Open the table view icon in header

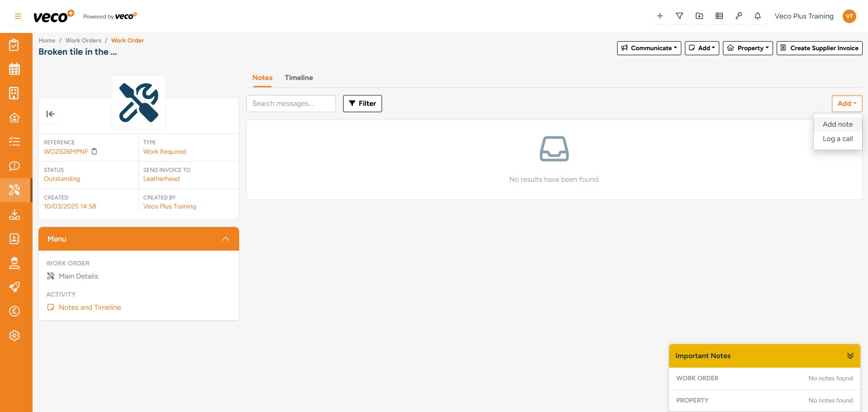(719, 16)
